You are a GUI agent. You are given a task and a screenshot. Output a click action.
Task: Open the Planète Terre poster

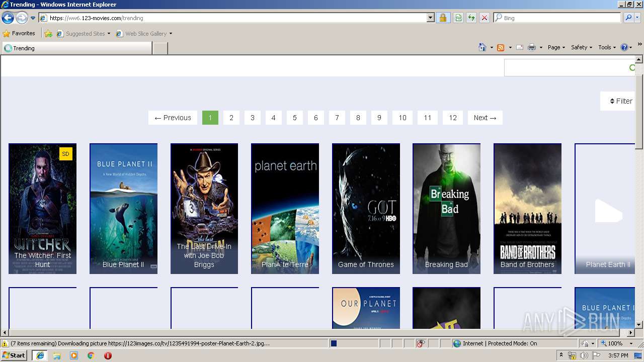coord(285,209)
